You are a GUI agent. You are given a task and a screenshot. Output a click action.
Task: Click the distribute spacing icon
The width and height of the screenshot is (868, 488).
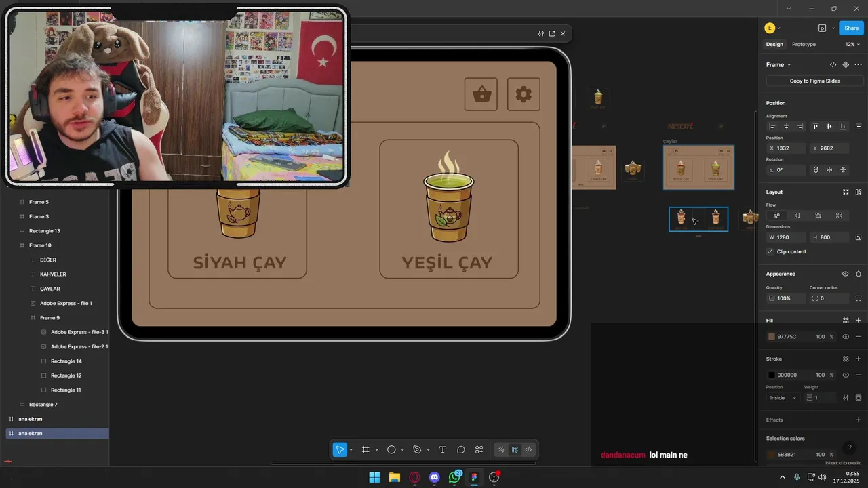[859, 127]
